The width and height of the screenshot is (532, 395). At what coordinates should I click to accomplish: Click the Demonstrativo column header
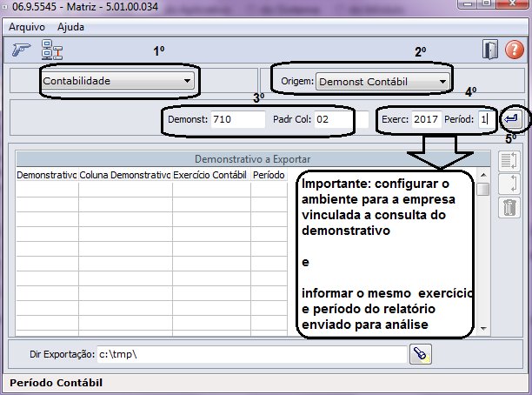coord(47,175)
